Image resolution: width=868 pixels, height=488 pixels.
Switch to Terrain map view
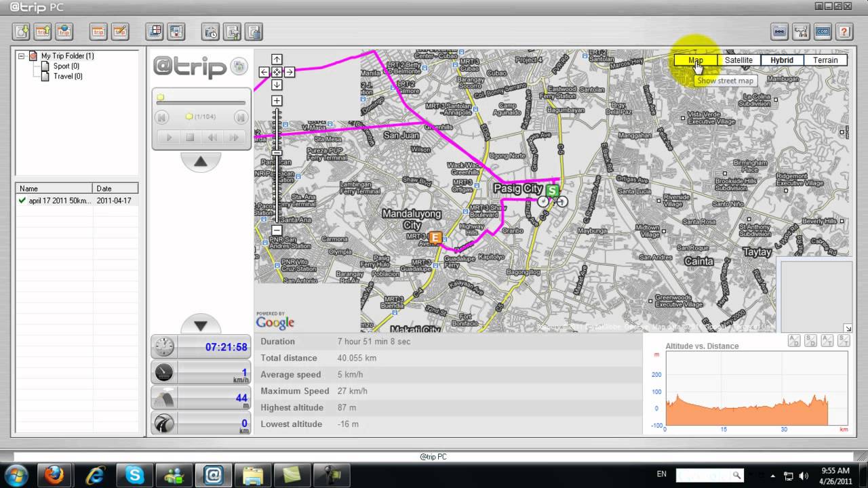click(825, 60)
